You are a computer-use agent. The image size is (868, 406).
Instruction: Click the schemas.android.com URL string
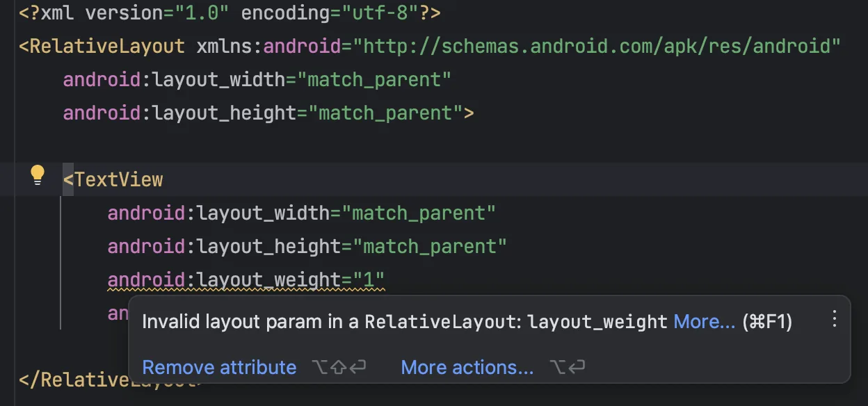click(597, 47)
